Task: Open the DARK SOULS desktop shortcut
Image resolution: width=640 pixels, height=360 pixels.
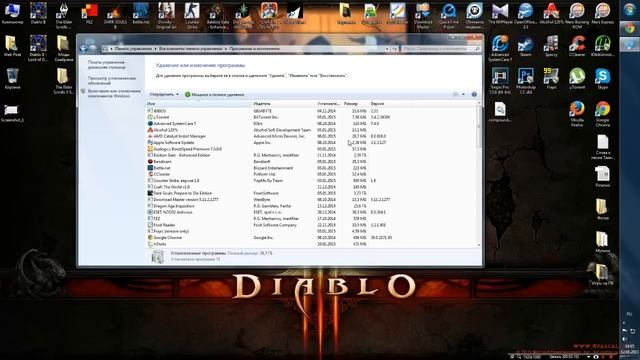Action: coord(115,16)
